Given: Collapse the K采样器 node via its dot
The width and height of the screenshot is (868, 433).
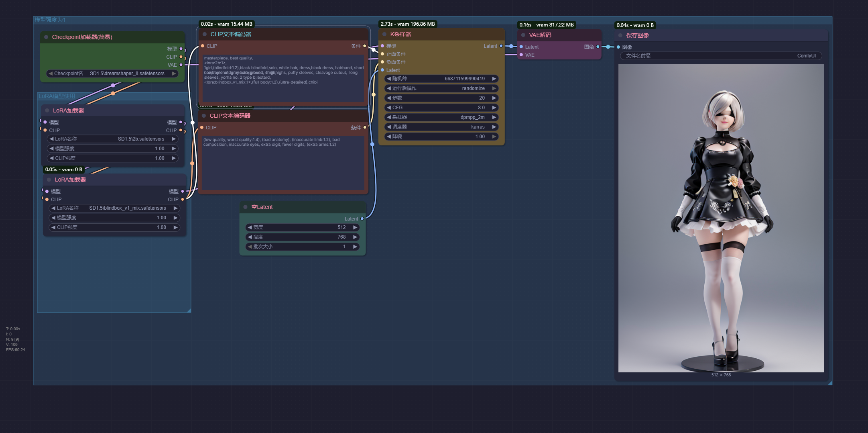Looking at the screenshot, I should coord(384,35).
